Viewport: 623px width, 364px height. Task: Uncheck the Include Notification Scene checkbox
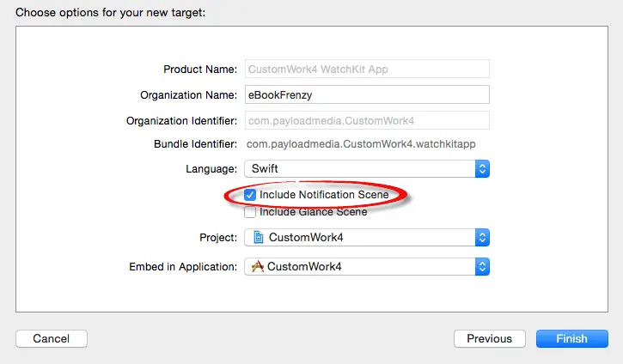pos(250,195)
